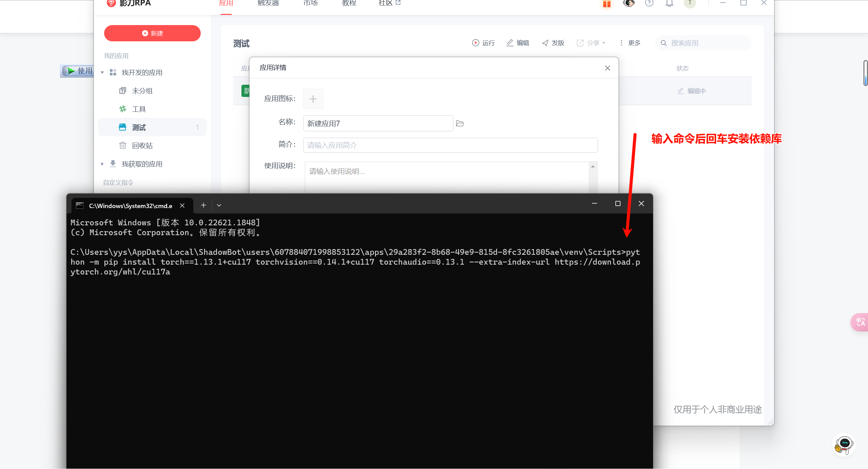Add an app icon with plus box

coord(313,99)
